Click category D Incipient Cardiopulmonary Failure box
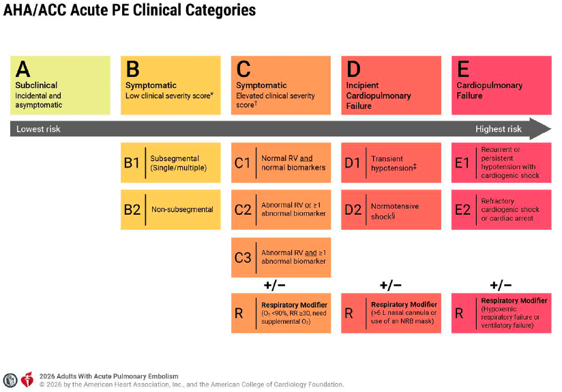Image resolution: width=562 pixels, height=392 pixels. coord(391,85)
